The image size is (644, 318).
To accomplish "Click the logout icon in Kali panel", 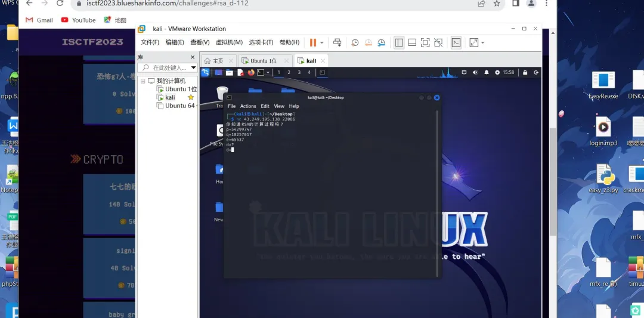I will [536, 72].
